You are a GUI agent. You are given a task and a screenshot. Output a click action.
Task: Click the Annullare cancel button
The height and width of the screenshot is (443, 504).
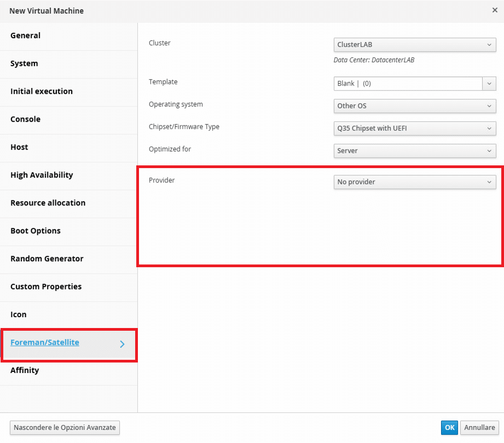[479, 428]
